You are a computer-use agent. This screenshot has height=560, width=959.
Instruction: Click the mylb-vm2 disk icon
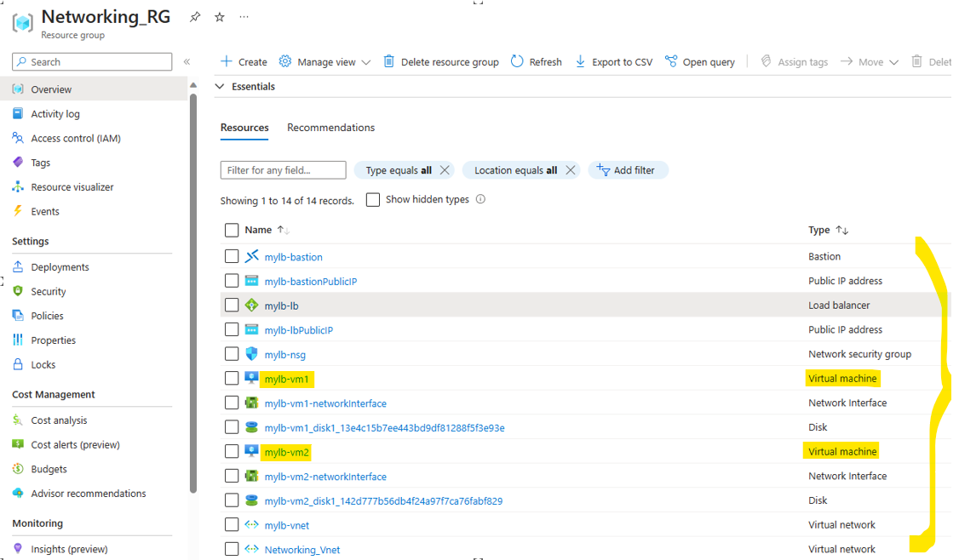coord(251,500)
